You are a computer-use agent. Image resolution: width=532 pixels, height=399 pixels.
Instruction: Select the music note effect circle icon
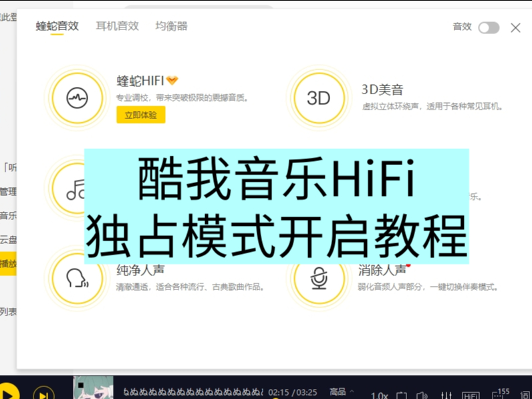click(69, 188)
